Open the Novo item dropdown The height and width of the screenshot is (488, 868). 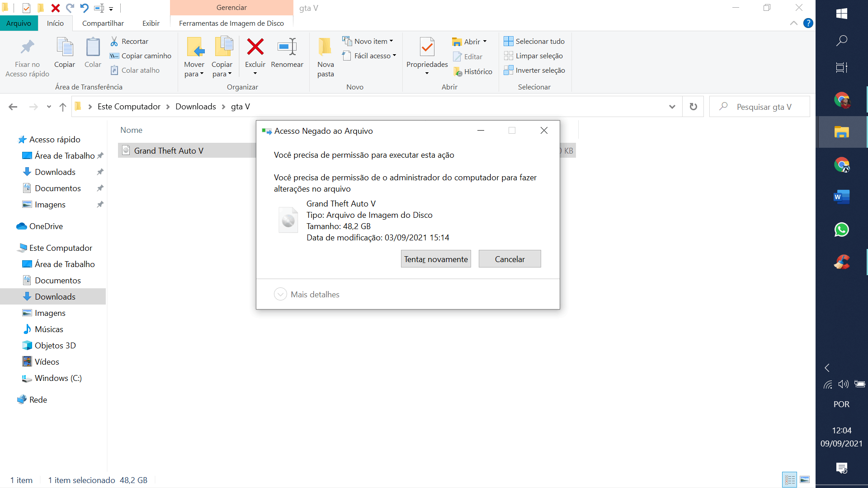tap(368, 41)
